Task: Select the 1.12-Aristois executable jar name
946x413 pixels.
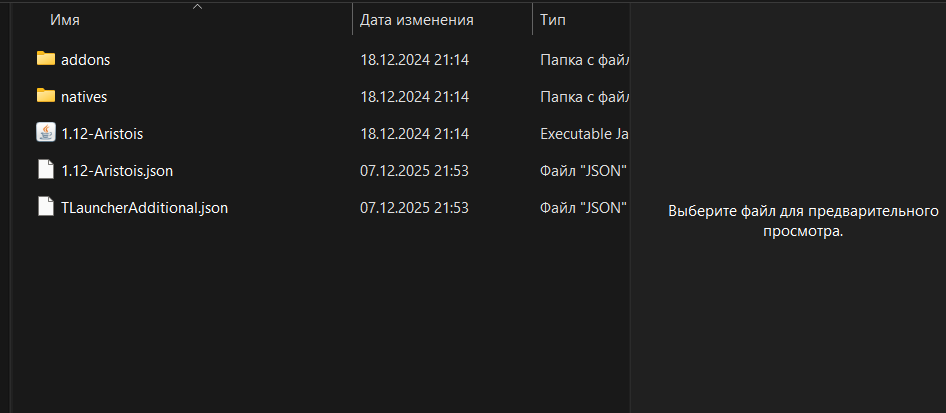Action: [102, 134]
